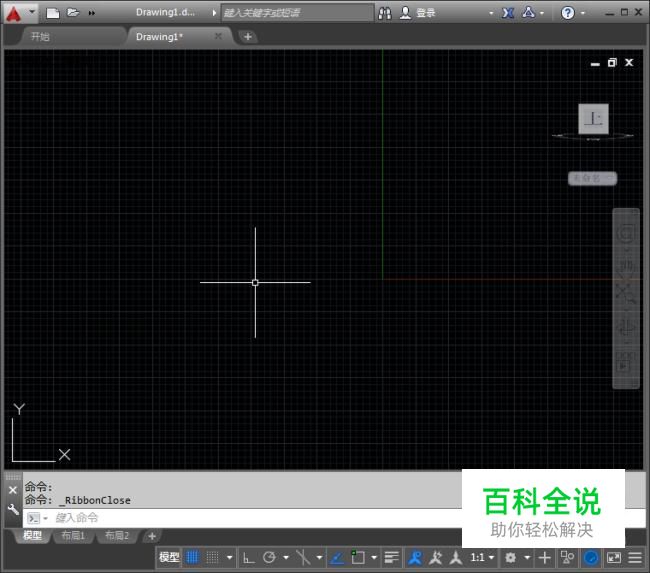Open the recent commands dropdown arrow
Screen dimensions: 650x573
tap(46, 518)
